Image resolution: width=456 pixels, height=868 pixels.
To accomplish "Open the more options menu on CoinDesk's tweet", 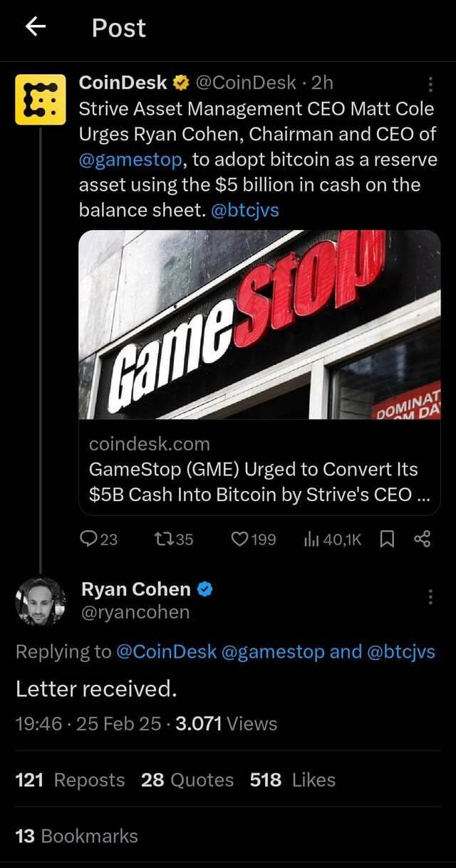I will (x=430, y=83).
